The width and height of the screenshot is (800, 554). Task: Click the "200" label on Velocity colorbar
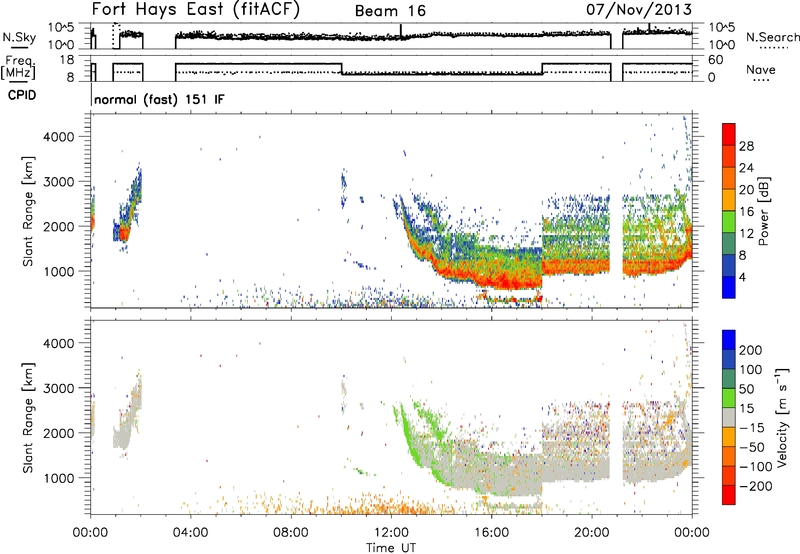(x=751, y=350)
